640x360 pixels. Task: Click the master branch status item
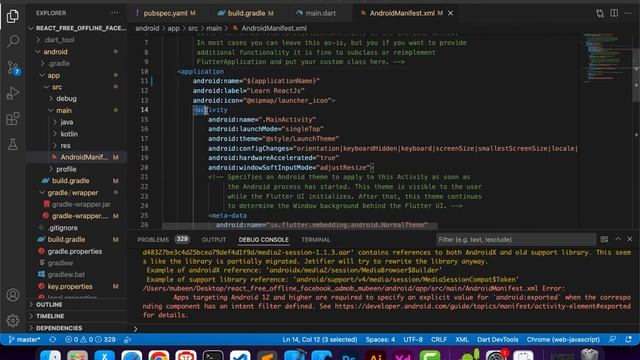point(24,340)
